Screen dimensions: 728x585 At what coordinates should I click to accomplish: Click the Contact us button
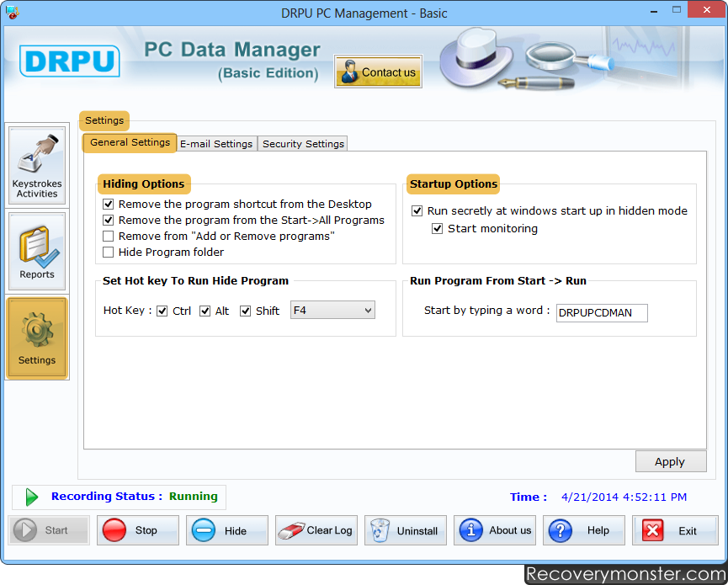coord(378,72)
